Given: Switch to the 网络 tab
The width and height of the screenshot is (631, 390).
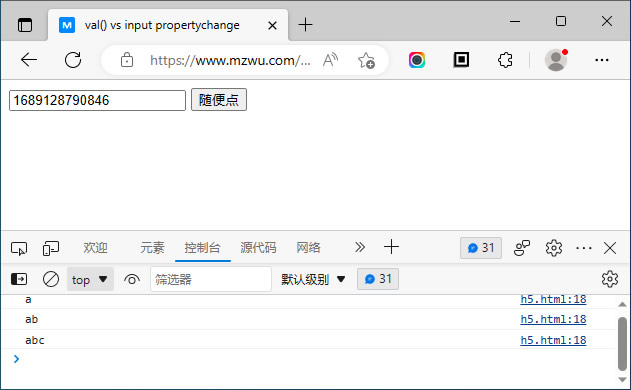Looking at the screenshot, I should (x=308, y=248).
